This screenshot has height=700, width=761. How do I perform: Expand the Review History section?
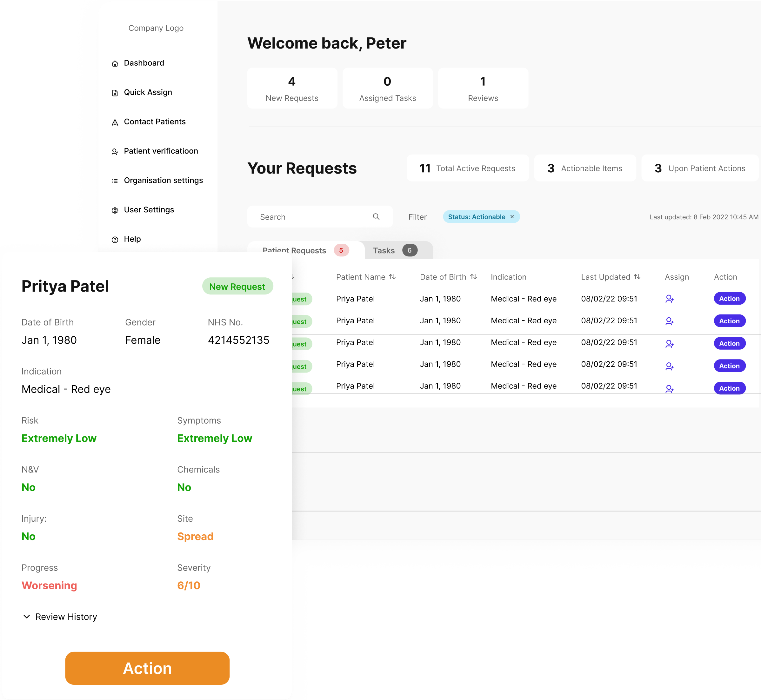[x=27, y=616]
